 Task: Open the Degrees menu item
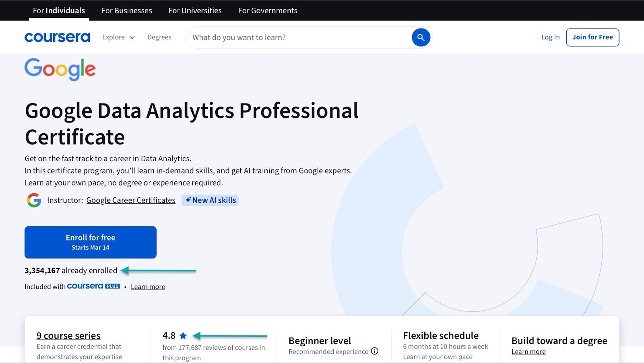coord(159,37)
